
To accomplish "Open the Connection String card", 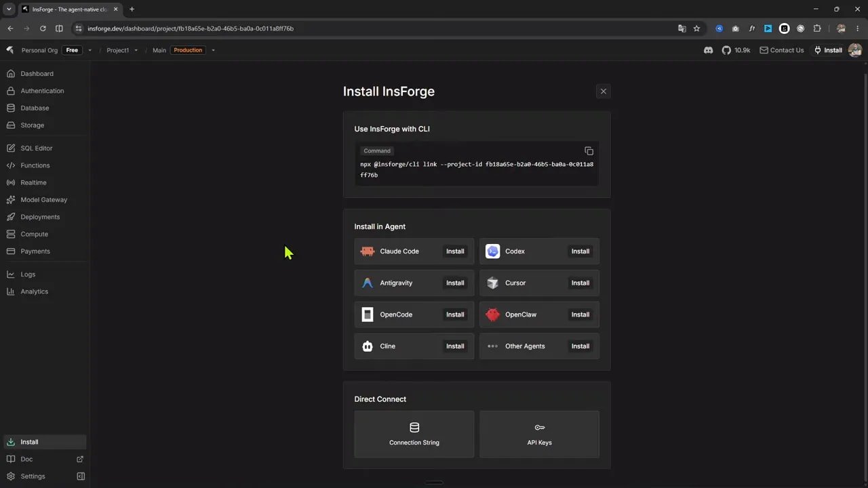I will click(x=414, y=434).
